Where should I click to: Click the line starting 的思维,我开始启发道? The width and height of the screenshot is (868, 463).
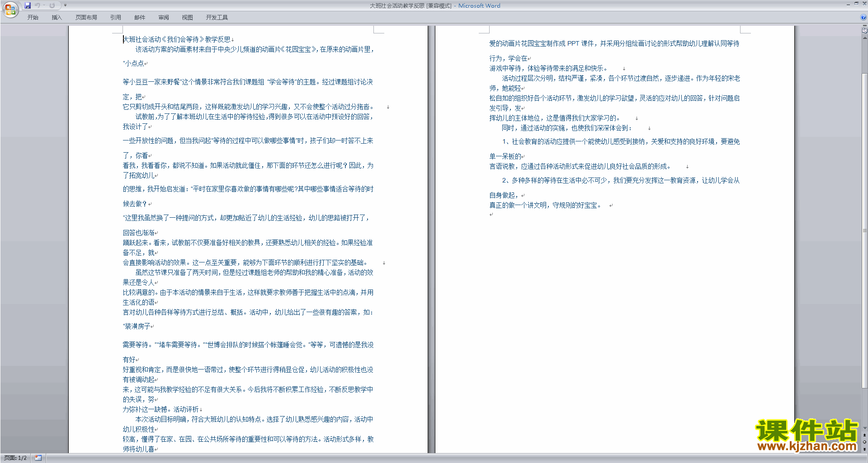(x=248, y=189)
